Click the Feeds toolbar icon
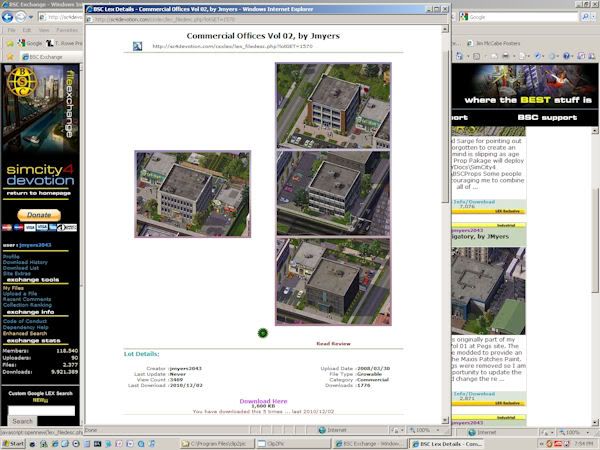Viewport: 600px width, 450px height. point(476,56)
